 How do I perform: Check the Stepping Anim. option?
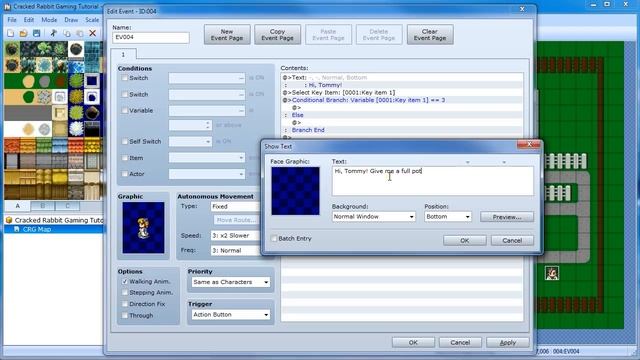coord(124,292)
